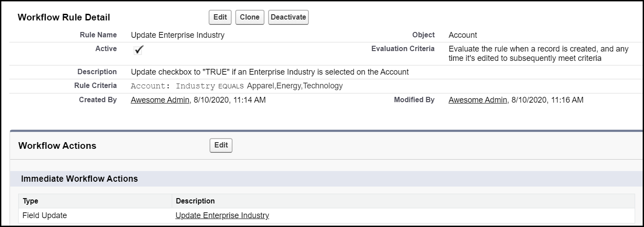This screenshot has height=227, width=644.
Task: Select the Field Update type cell
Action: click(45, 215)
